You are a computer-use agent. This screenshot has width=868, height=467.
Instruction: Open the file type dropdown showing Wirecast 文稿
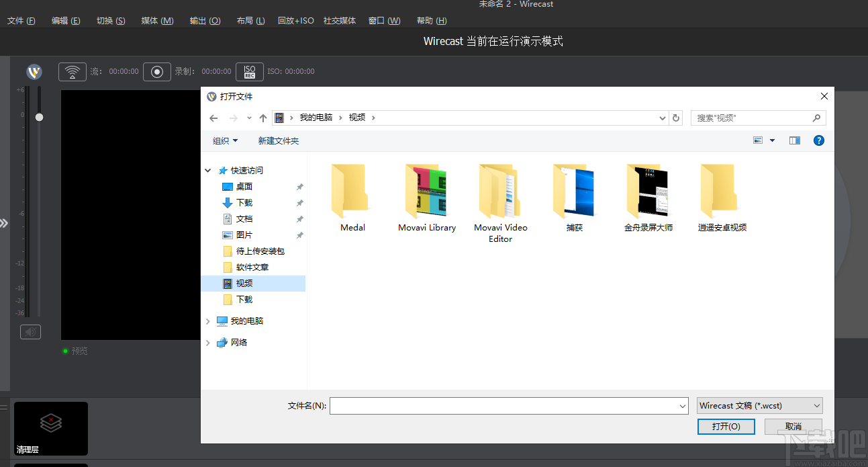coord(759,405)
